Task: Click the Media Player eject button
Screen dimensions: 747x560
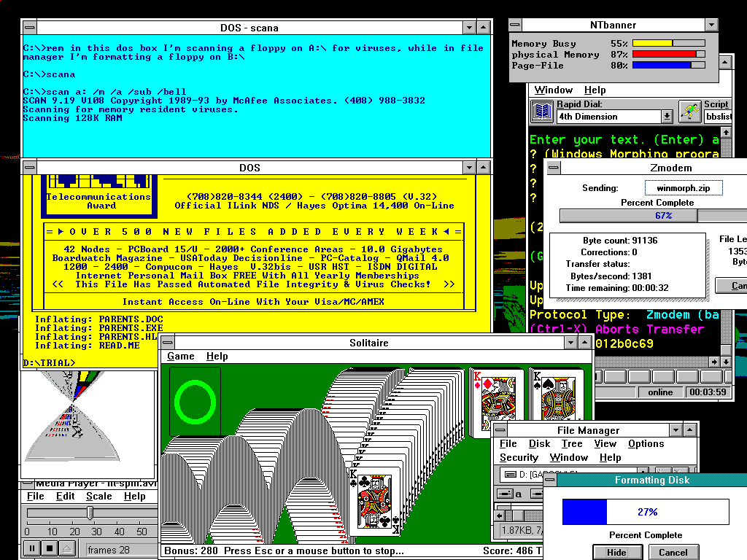Action: [66, 549]
